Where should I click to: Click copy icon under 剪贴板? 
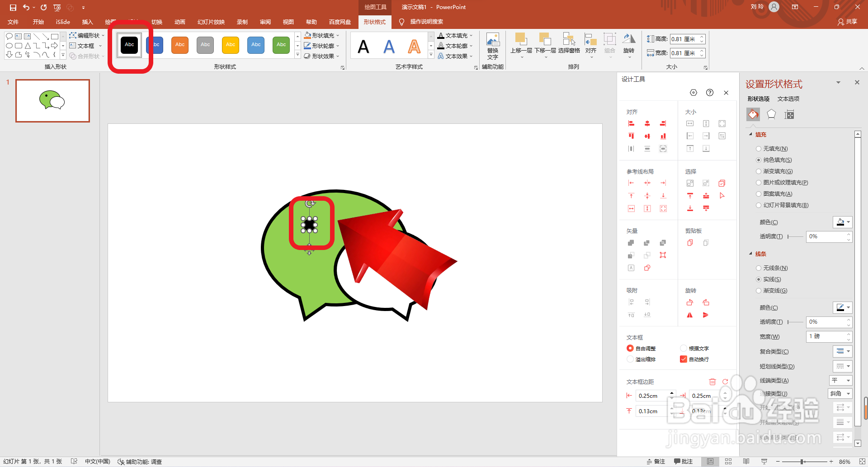pos(690,243)
